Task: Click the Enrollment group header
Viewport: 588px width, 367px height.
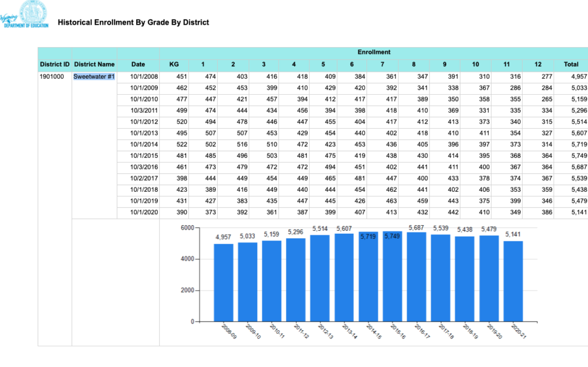Action: coord(374,52)
